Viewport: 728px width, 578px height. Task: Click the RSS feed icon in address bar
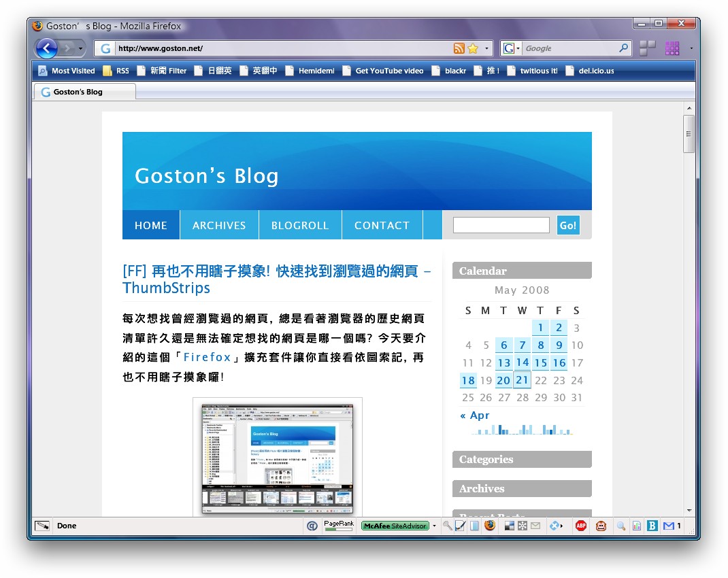[459, 48]
